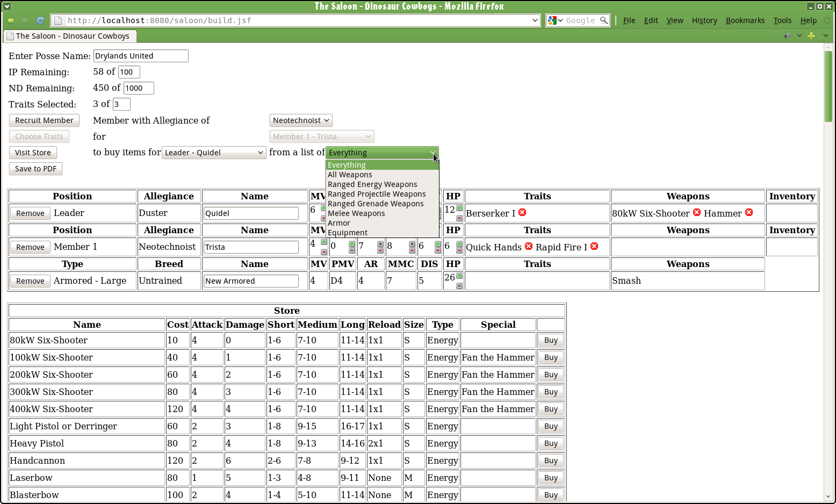Choose Melee Weapons from the open list
The image size is (836, 504).
click(x=356, y=213)
